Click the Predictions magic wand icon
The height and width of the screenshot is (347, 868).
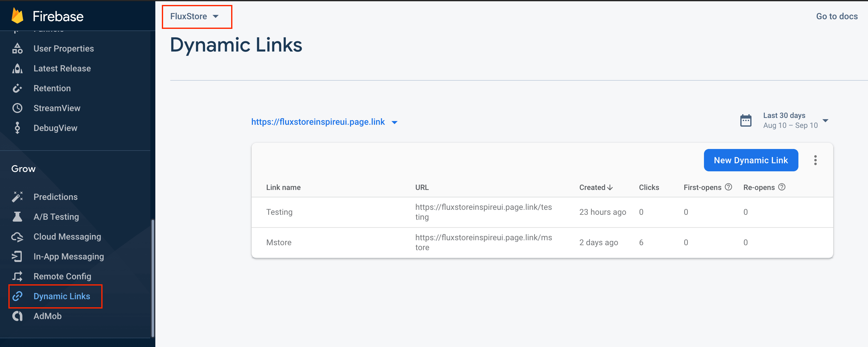coord(17,196)
